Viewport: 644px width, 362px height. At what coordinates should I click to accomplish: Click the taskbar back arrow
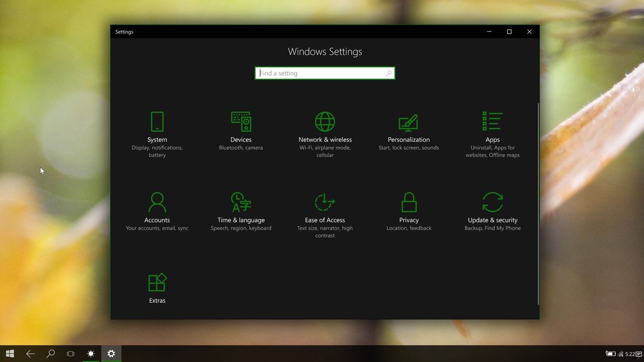(30, 353)
